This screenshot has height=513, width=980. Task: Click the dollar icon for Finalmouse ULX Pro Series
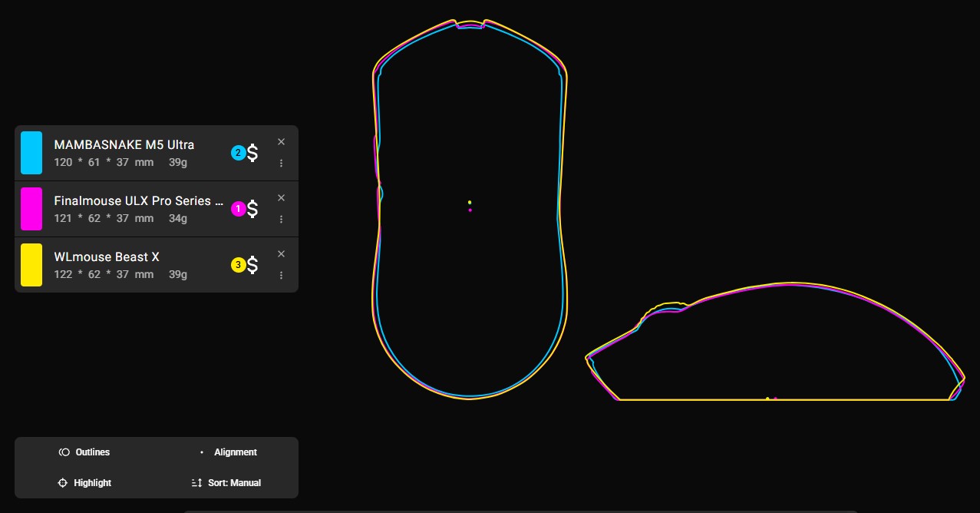[252, 209]
